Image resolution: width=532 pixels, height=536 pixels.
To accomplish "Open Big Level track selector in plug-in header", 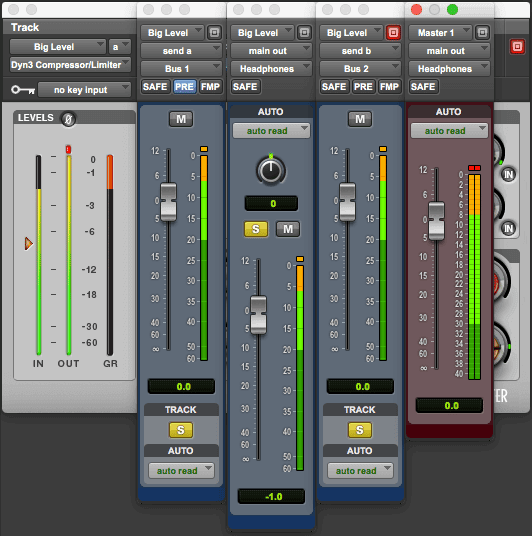I will (x=58, y=46).
